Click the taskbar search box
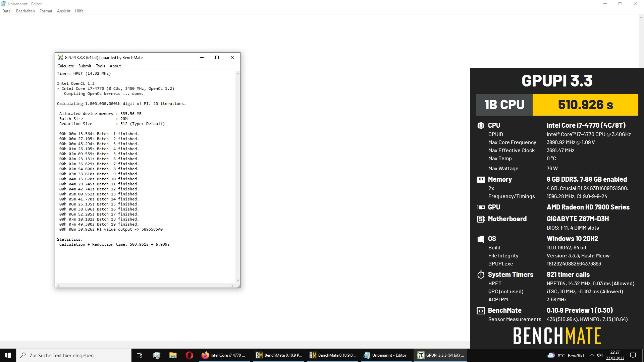Image resolution: width=644 pixels, height=362 pixels. 74,355
